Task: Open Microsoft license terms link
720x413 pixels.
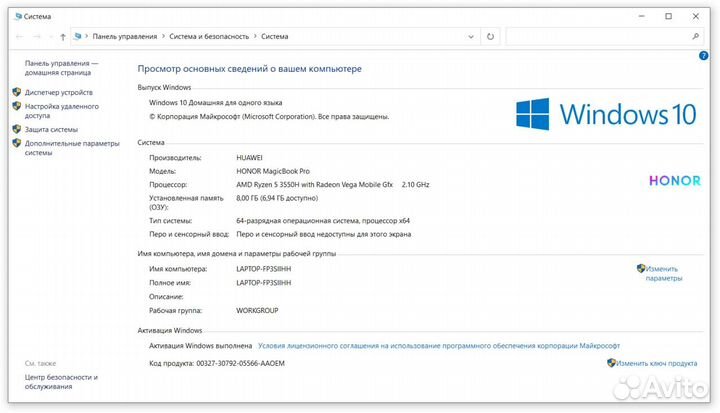Action: pos(439,345)
